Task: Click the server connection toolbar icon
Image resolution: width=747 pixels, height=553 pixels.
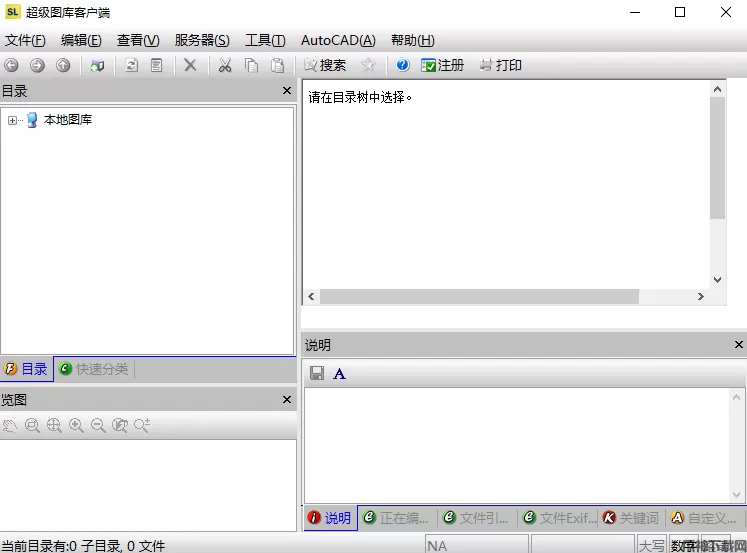Action: coord(97,65)
